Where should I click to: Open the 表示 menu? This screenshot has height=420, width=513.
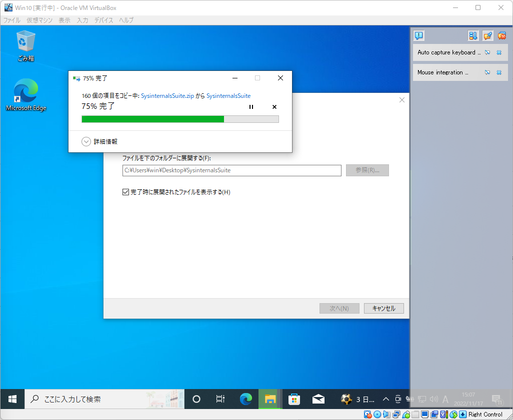tap(64, 20)
